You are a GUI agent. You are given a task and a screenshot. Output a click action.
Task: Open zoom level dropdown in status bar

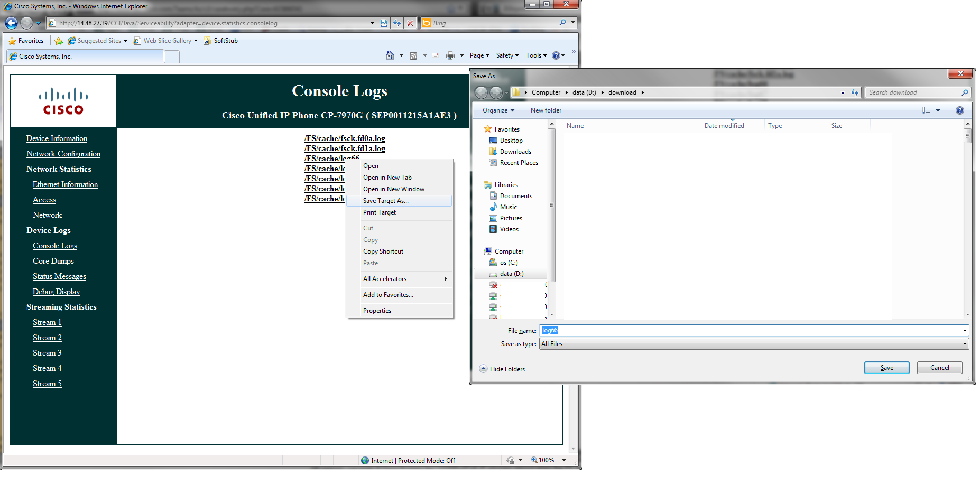(x=564, y=461)
